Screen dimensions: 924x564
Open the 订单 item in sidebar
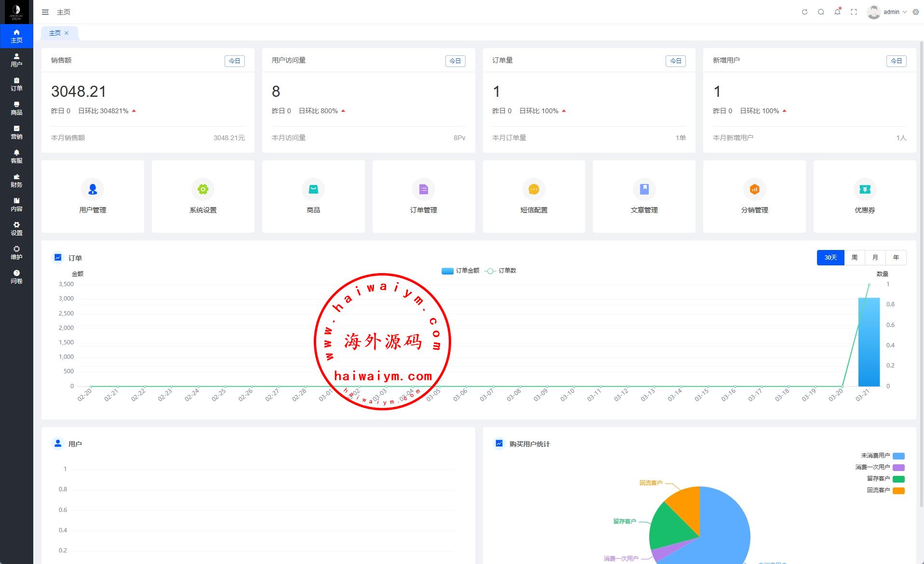point(16,84)
